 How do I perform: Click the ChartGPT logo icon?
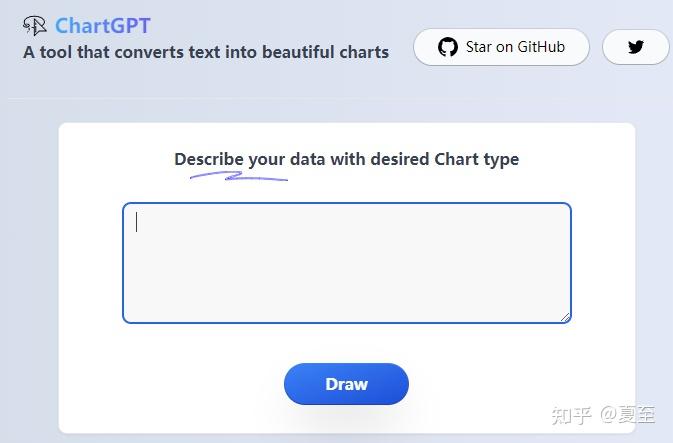[35, 26]
